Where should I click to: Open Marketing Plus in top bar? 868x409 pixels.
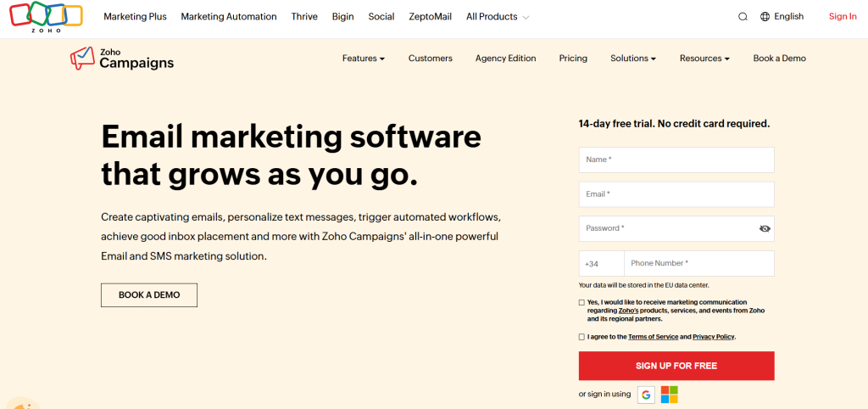(x=135, y=17)
